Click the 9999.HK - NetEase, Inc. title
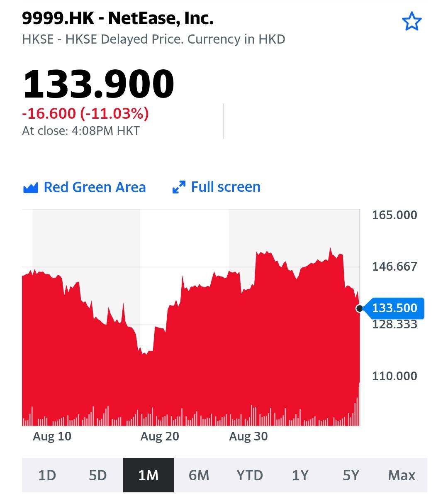Screen dimensions: 448x494 click(x=118, y=18)
